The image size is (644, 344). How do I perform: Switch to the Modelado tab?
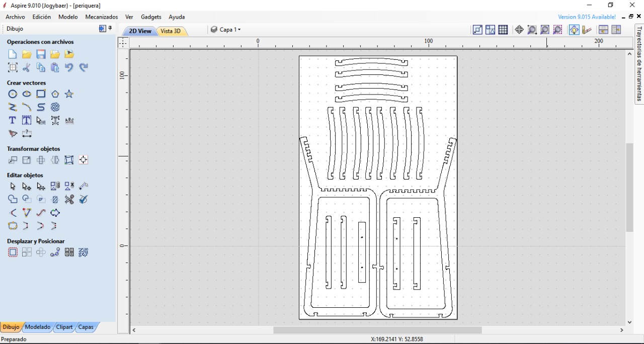[x=38, y=327]
